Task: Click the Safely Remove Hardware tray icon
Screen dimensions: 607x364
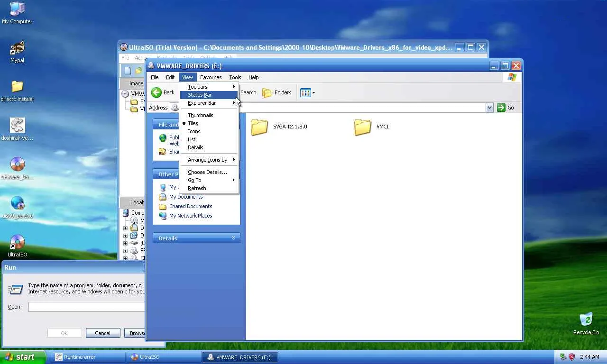Action: click(x=563, y=357)
